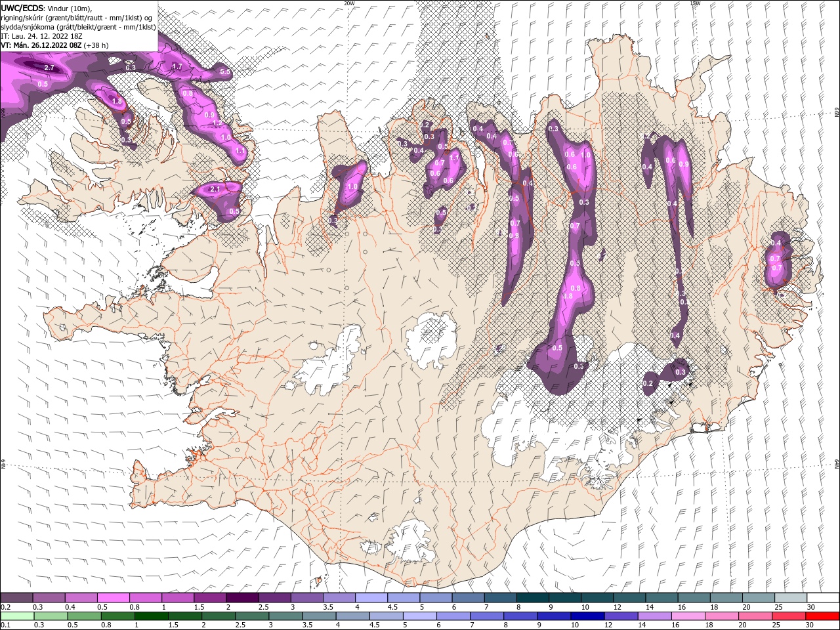Click the 'IT: Lau. 24. 12. 2022 18Z' line
The width and height of the screenshot is (840, 630).
coord(41,36)
